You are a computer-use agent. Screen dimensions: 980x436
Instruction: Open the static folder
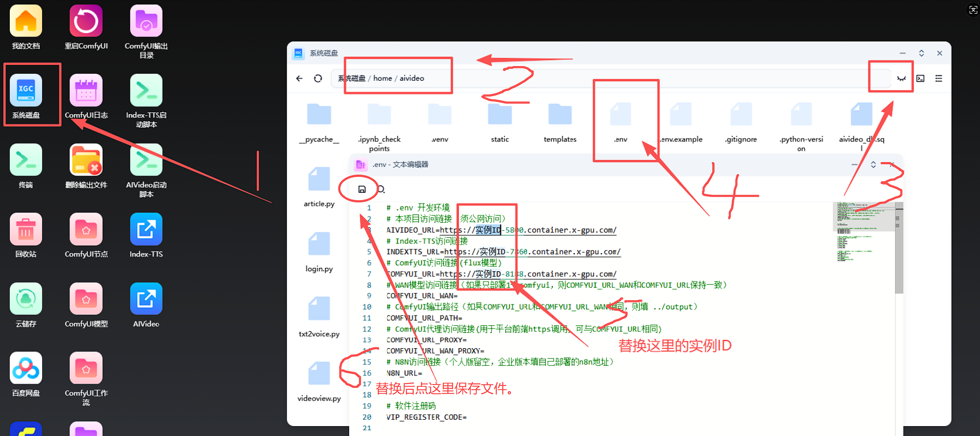click(x=499, y=115)
